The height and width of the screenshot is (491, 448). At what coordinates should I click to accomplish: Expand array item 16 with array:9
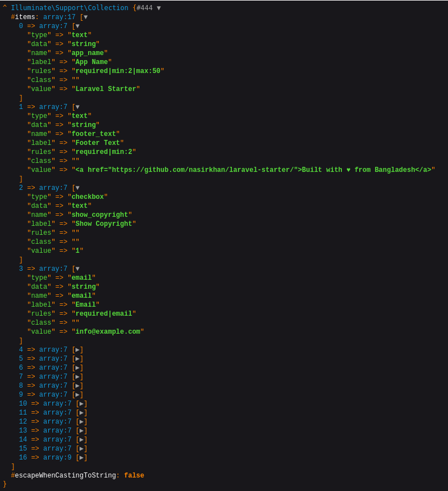[x=81, y=458]
